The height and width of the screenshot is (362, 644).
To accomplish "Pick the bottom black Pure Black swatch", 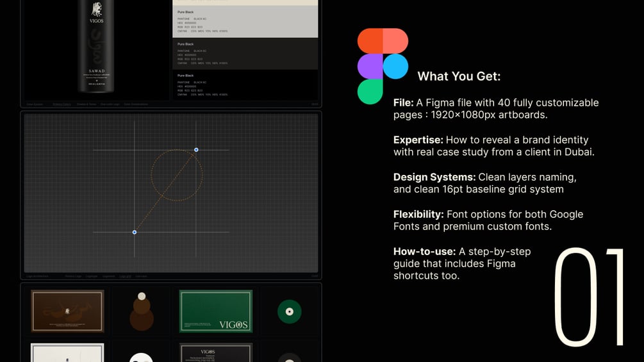I will pos(245,85).
